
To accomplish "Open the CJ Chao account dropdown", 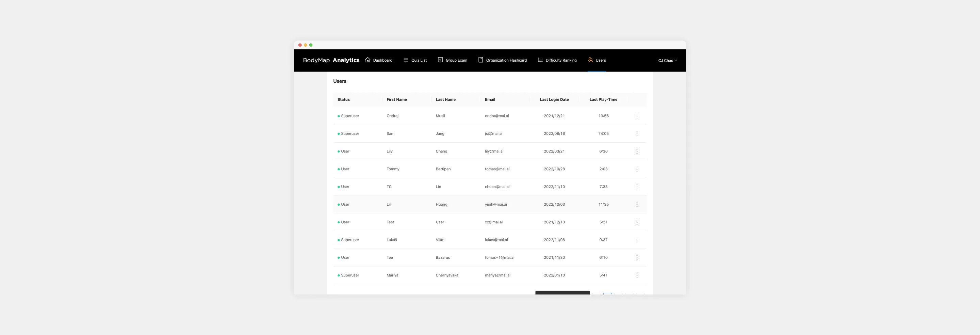I will [667, 60].
